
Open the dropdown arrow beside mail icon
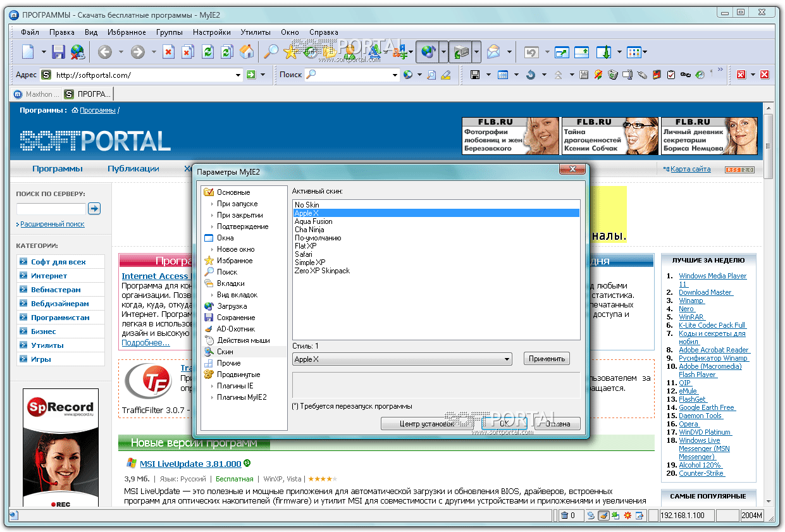(509, 53)
